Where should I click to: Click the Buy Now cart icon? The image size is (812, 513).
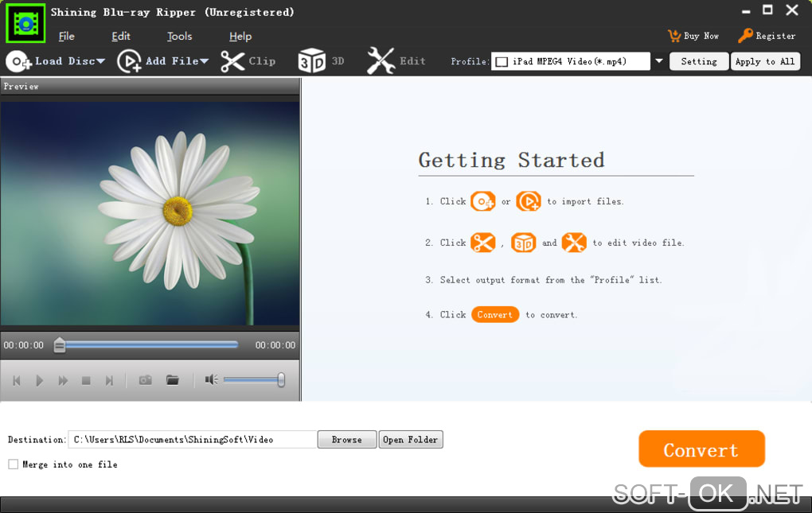pyautogui.click(x=674, y=36)
